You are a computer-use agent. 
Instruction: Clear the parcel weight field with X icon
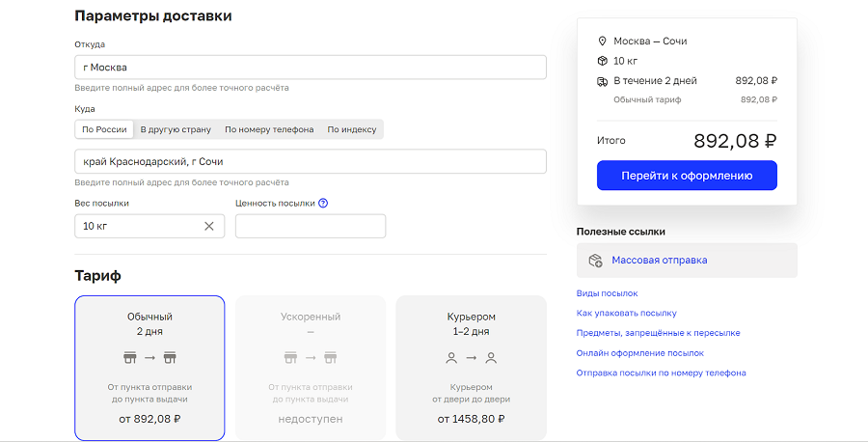pyautogui.click(x=209, y=226)
